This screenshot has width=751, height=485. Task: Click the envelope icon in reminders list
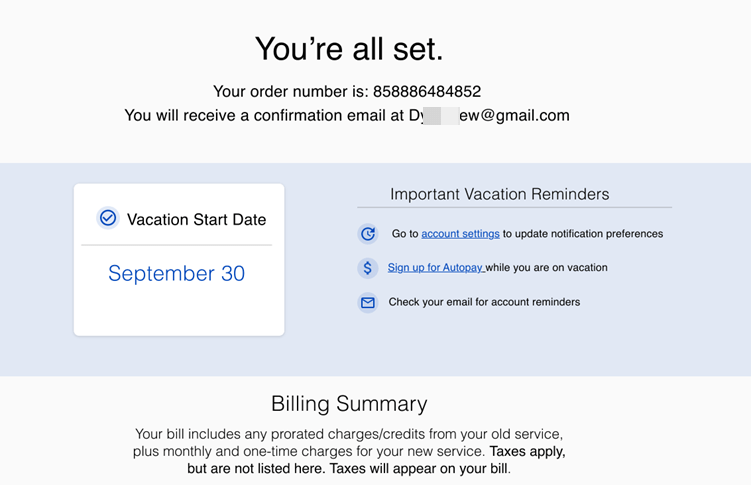coord(368,302)
